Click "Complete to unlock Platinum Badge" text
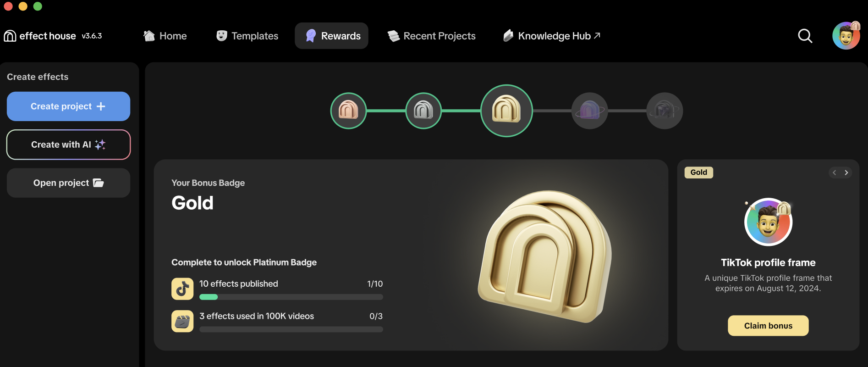The image size is (868, 367). (x=244, y=262)
